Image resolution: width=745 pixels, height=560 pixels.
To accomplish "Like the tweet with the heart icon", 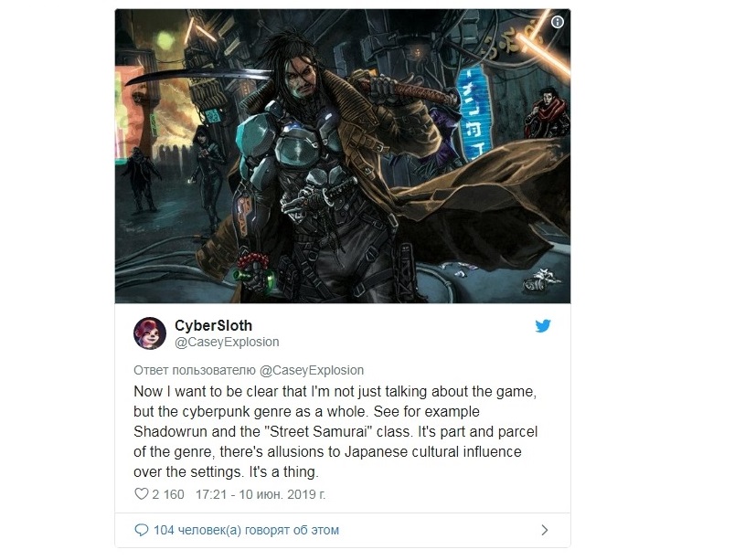I will (141, 494).
